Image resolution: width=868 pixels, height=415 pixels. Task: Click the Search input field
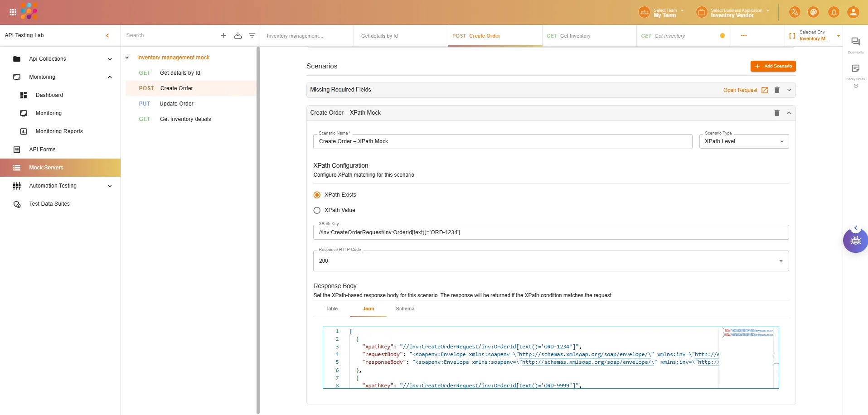click(x=170, y=35)
